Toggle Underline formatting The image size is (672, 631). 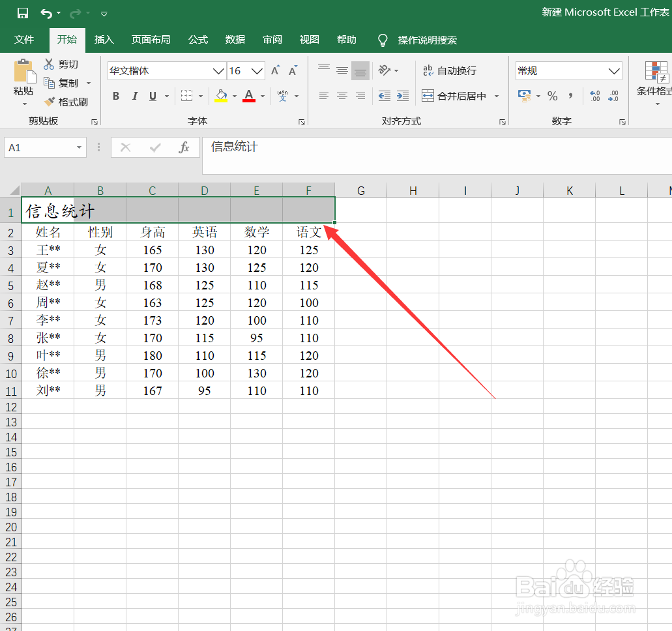(x=153, y=96)
